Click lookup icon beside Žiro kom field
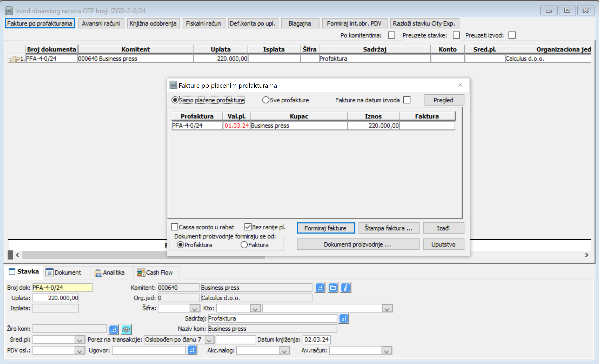The width and height of the screenshot is (599, 364). pos(113,329)
